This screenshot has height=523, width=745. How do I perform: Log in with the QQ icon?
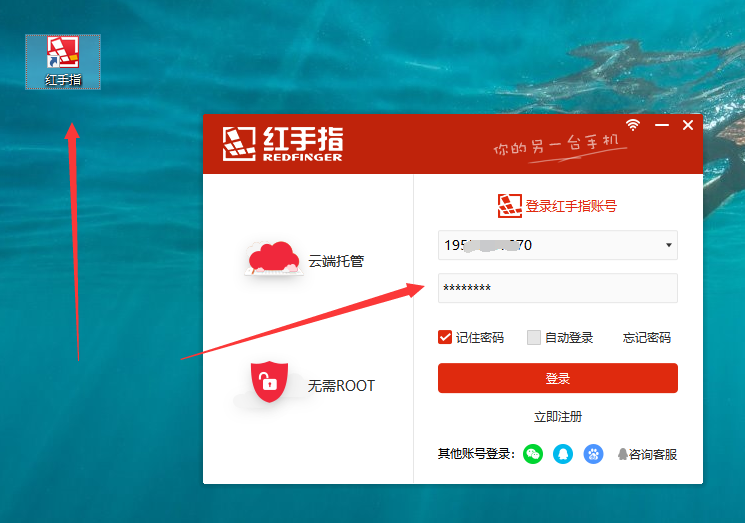pos(564,454)
